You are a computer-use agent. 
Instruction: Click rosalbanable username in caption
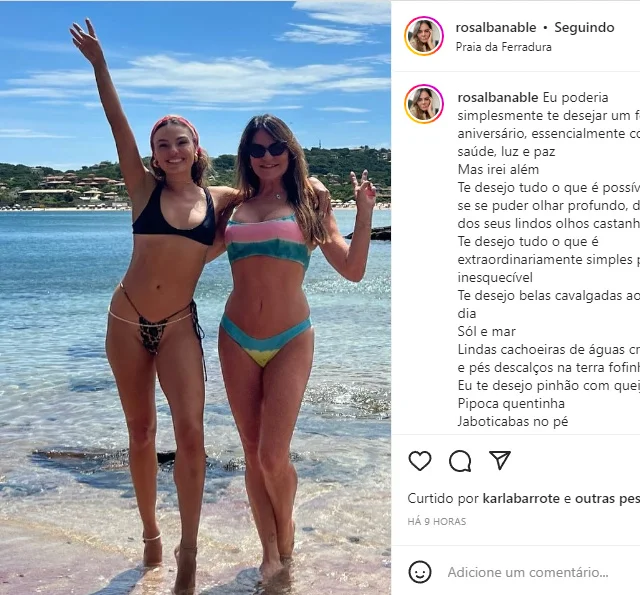pyautogui.click(x=498, y=98)
